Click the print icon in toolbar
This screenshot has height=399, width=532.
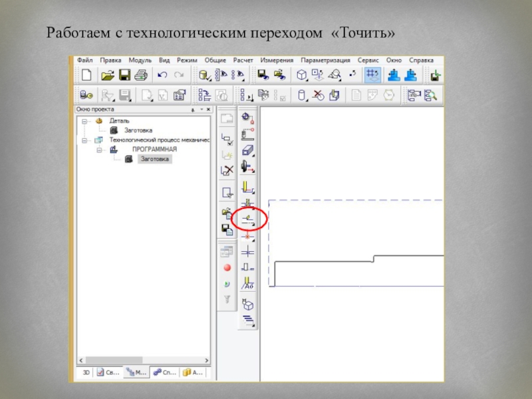coord(140,74)
